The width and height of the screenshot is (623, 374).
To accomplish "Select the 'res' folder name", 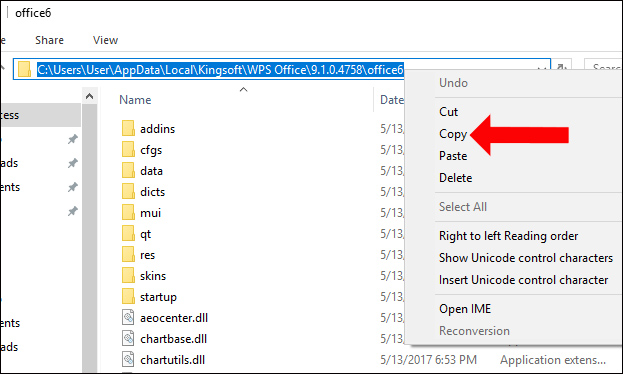I will 147,255.
